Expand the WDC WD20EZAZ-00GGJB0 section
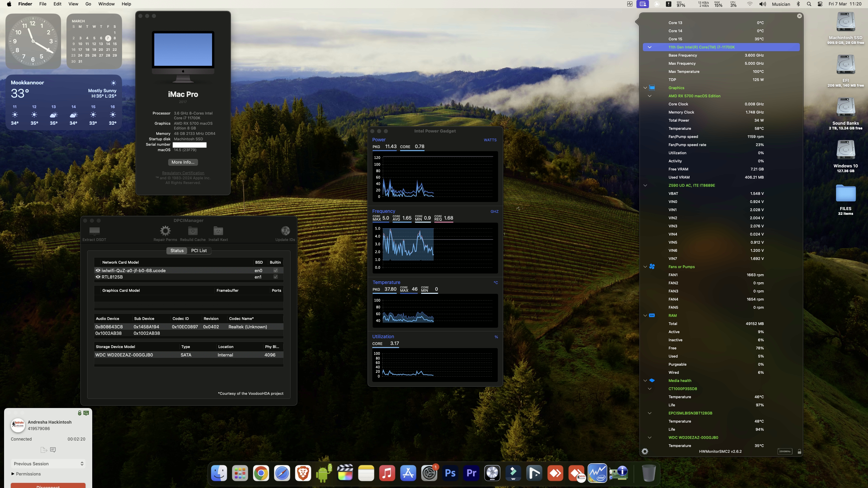This screenshot has width=868, height=488. (650, 438)
